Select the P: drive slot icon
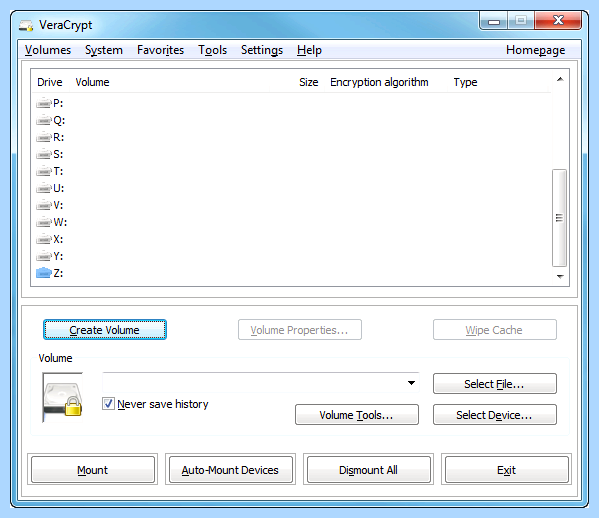Viewport: 599px width, 518px height. pos(44,103)
